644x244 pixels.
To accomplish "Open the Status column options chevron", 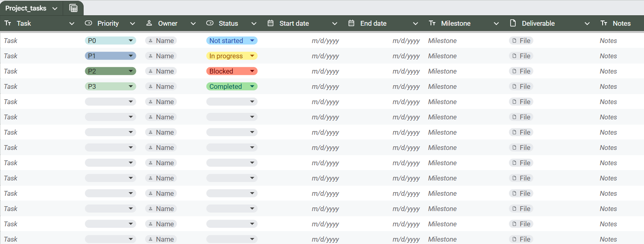I will pos(254,24).
